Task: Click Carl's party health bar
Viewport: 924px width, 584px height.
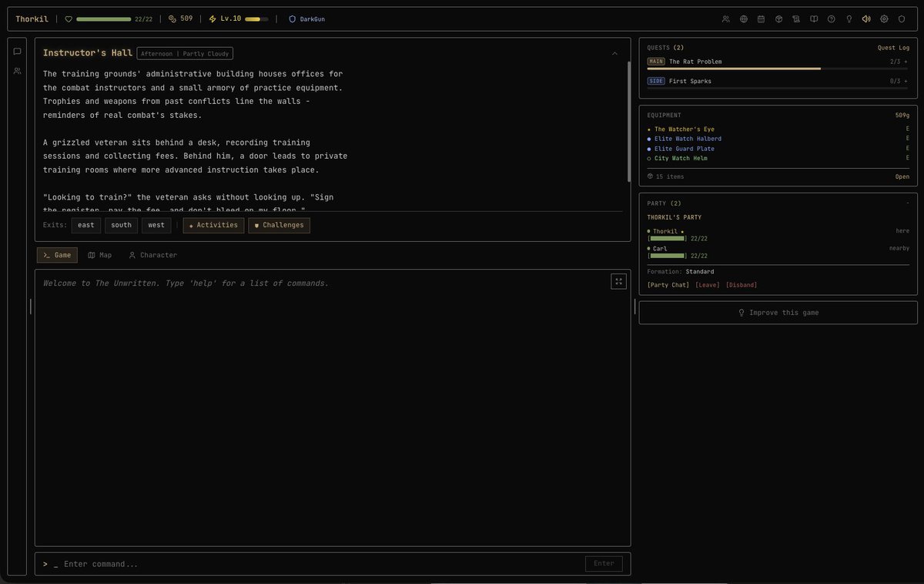Action: [x=667, y=256]
